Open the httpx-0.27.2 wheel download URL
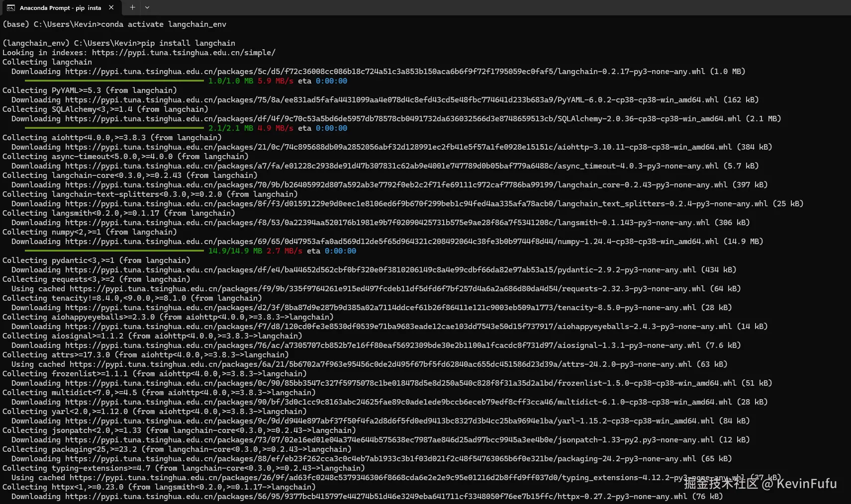 (x=376, y=497)
